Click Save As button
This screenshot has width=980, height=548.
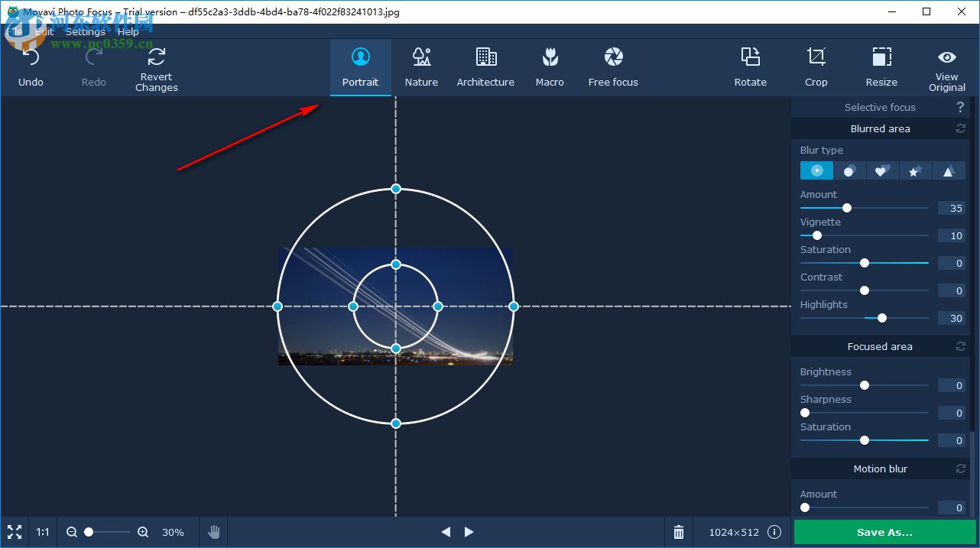coord(884,532)
